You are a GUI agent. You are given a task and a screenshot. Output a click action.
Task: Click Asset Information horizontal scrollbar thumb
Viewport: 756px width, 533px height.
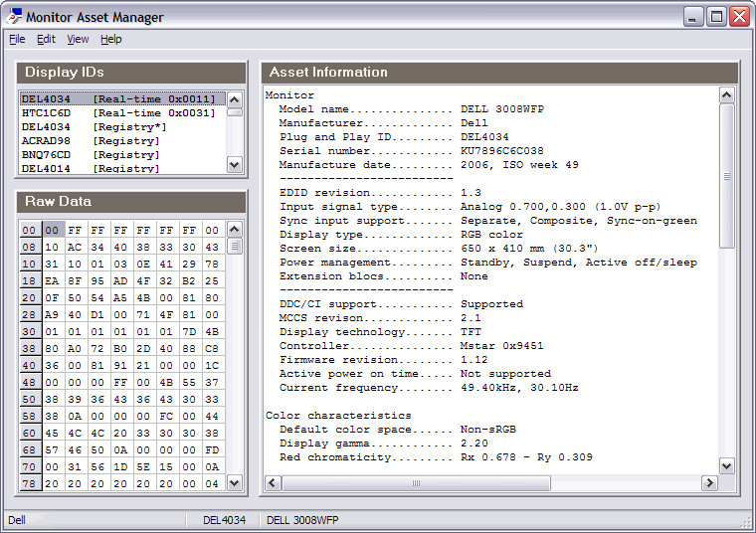416,483
